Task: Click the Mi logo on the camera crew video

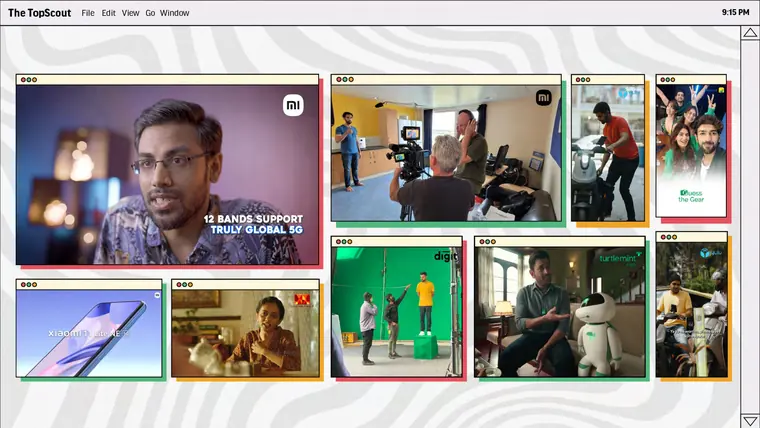Action: [544, 97]
